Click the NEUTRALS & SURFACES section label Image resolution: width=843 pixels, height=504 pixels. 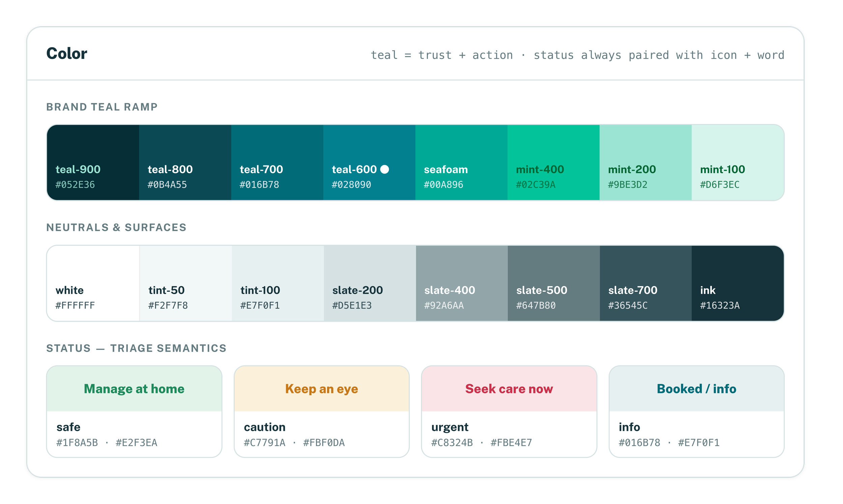pyautogui.click(x=116, y=227)
